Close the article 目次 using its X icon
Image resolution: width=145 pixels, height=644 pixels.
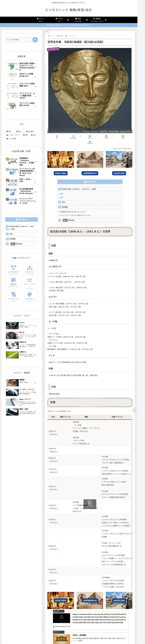85,182
